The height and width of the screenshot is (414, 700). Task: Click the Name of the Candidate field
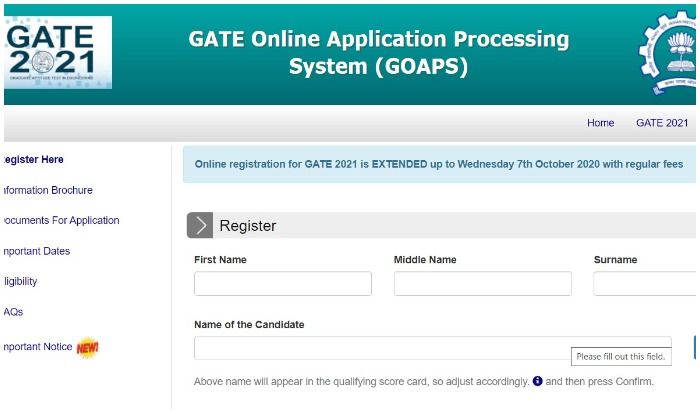coord(382,348)
